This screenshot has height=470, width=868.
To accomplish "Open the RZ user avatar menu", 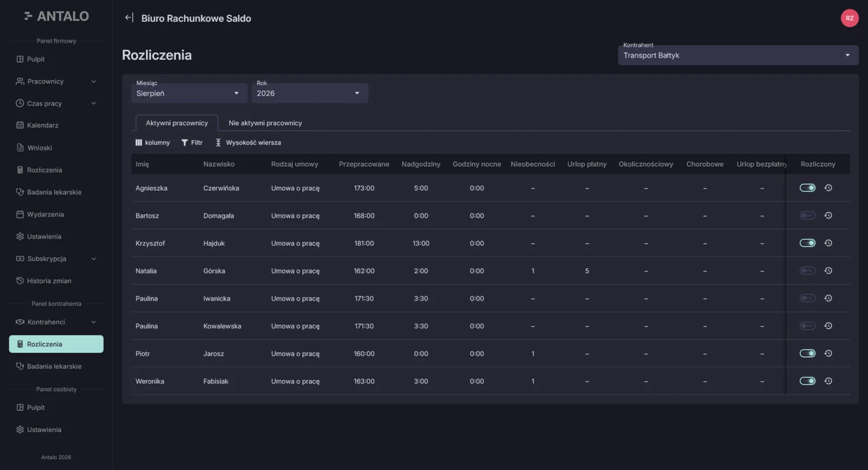I will tap(850, 18).
